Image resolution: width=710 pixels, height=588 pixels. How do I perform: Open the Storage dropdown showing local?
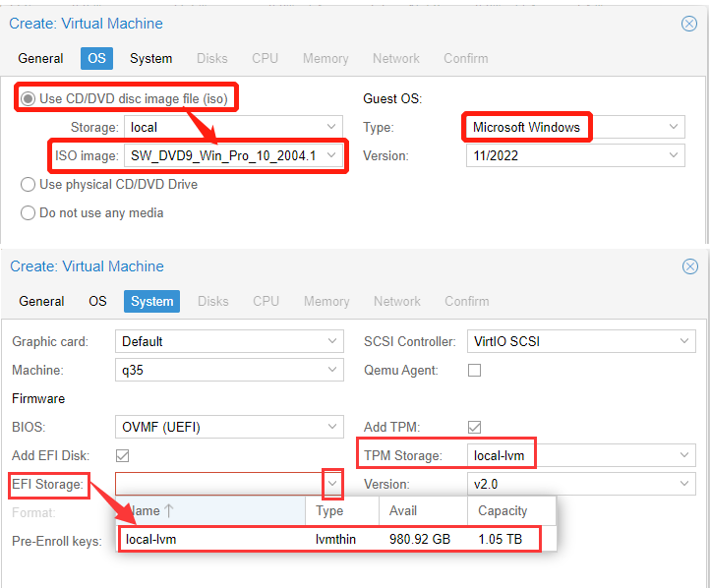point(233,127)
